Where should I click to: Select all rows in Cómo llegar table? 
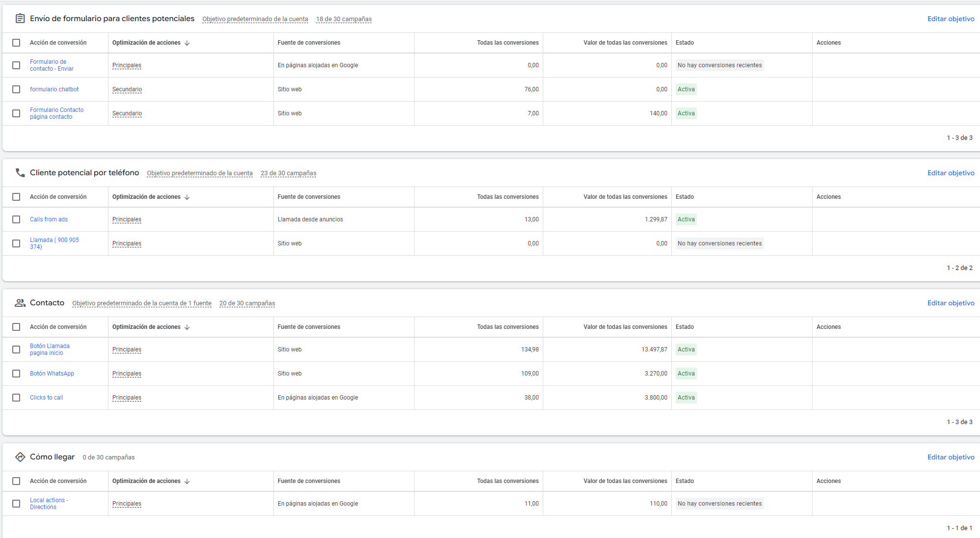(x=16, y=481)
